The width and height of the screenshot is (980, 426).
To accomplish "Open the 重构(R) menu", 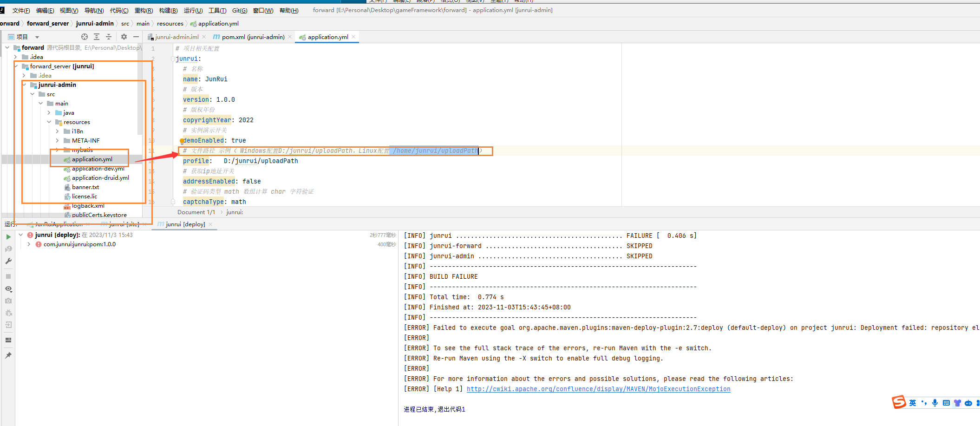I will click(144, 10).
